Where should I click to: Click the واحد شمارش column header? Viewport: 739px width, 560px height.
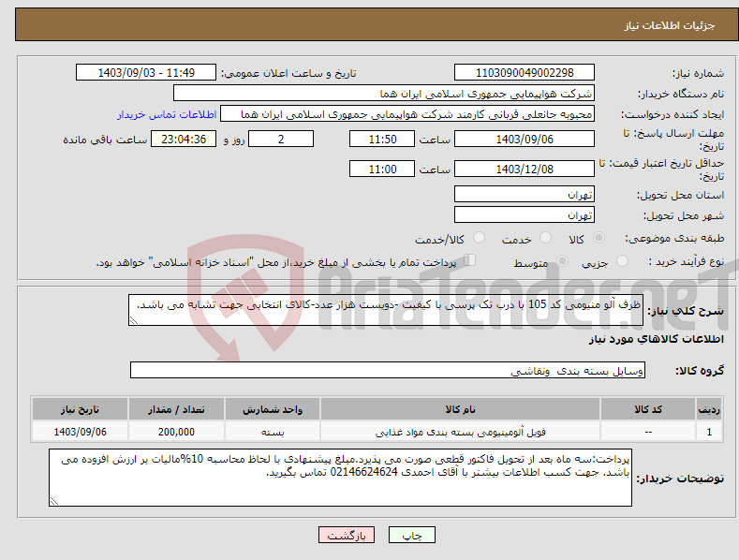[x=273, y=409]
